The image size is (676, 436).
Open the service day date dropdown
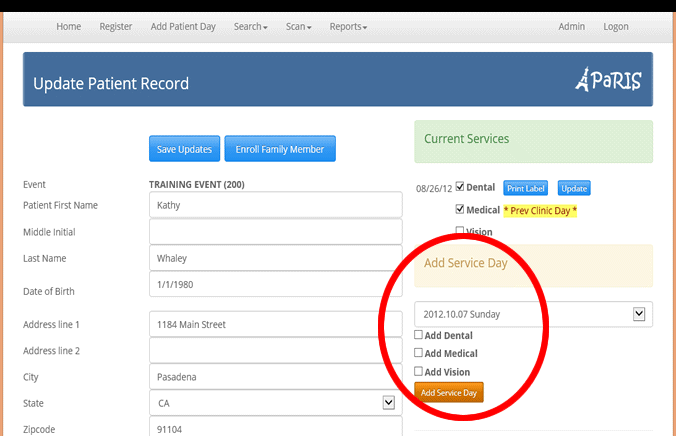[533, 314]
